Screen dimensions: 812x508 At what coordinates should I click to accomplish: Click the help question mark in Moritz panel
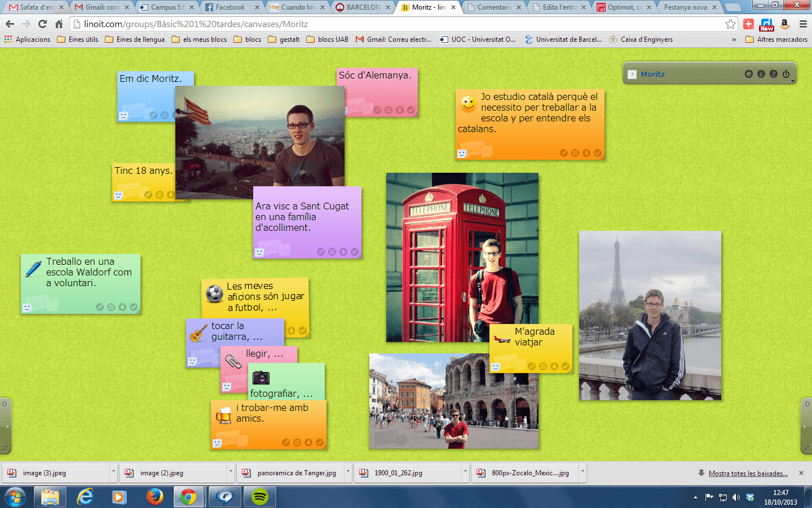tap(773, 74)
